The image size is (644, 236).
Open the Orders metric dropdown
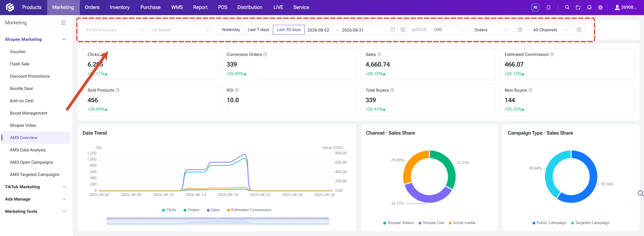tap(492, 30)
